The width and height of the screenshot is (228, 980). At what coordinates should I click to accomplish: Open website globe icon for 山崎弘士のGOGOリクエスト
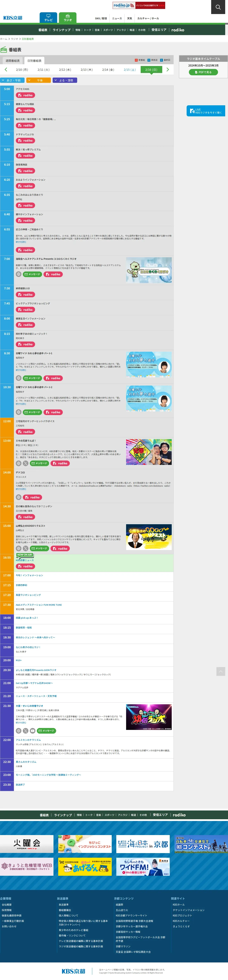tap(19, 549)
